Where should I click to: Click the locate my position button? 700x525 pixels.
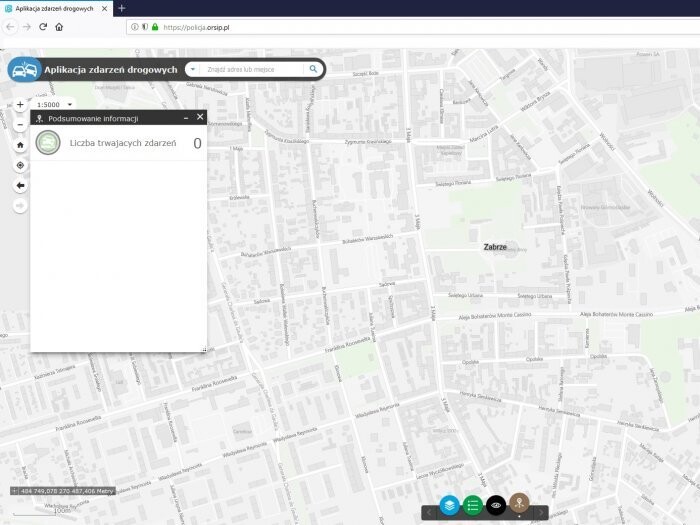pyautogui.click(x=20, y=165)
